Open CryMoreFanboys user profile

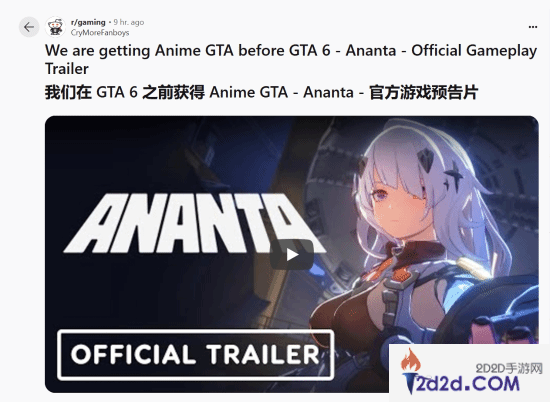[x=100, y=33]
